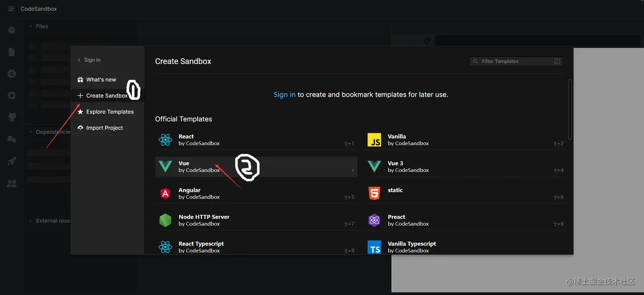The width and height of the screenshot is (644, 295).
Task: Choose Import Project in the sidebar
Action: pos(104,128)
